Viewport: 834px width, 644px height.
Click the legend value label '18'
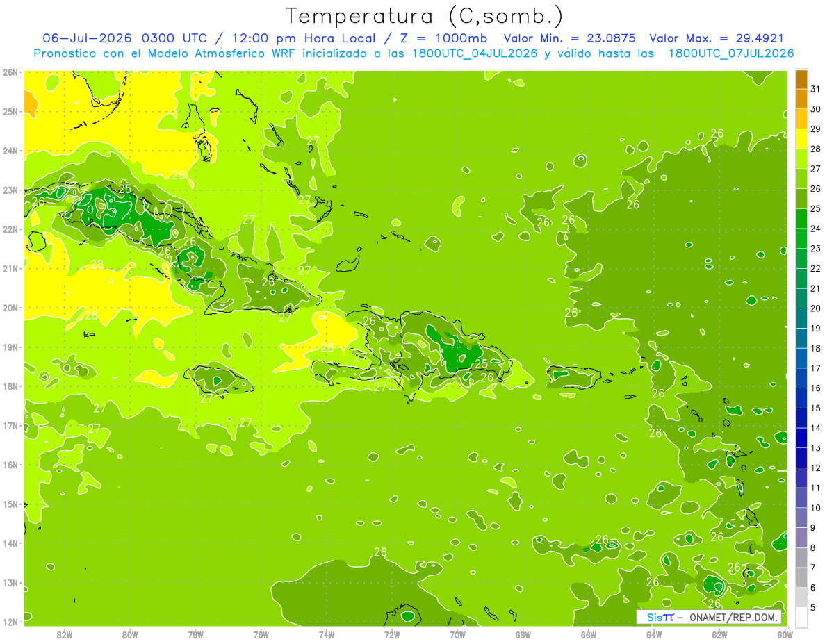[815, 348]
